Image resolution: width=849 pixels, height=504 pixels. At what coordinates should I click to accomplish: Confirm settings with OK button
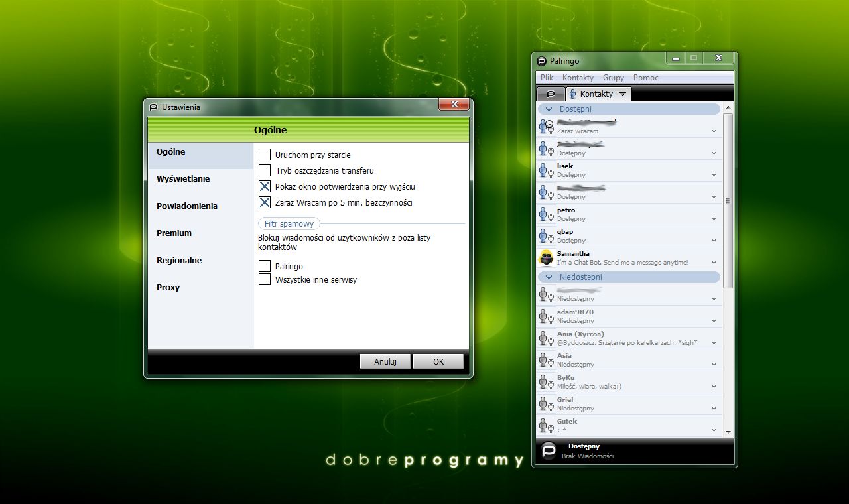pyautogui.click(x=438, y=361)
